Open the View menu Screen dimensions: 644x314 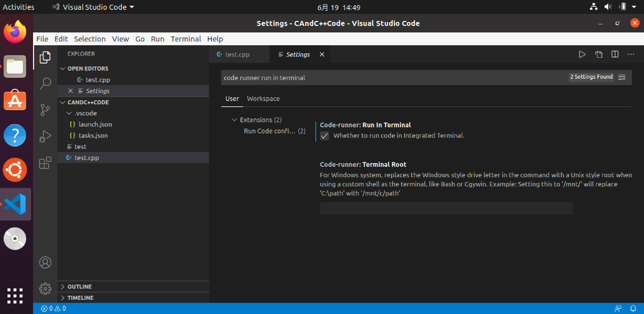(120, 39)
